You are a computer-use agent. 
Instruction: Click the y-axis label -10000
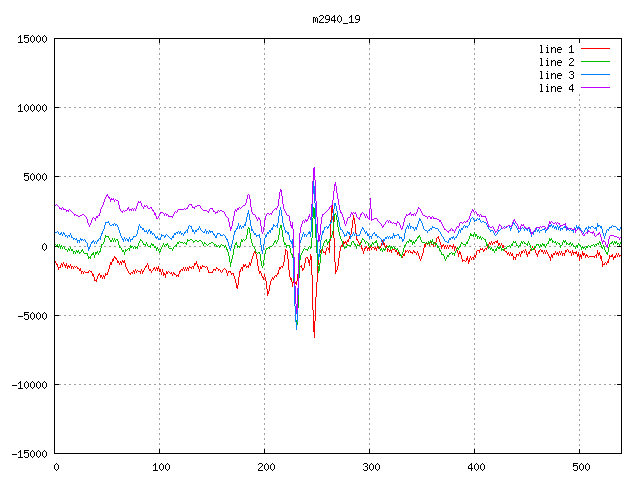(29, 385)
